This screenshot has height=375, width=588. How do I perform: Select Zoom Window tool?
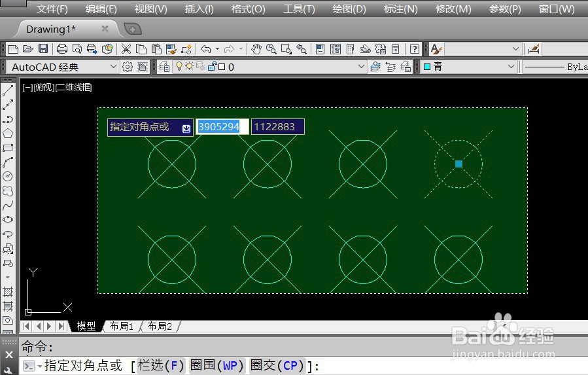[x=286, y=49]
